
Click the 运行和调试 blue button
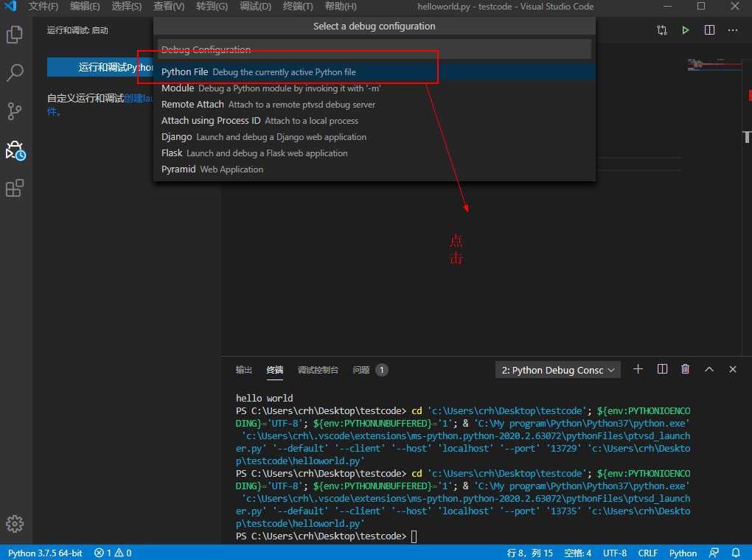pyautogui.click(x=100, y=67)
